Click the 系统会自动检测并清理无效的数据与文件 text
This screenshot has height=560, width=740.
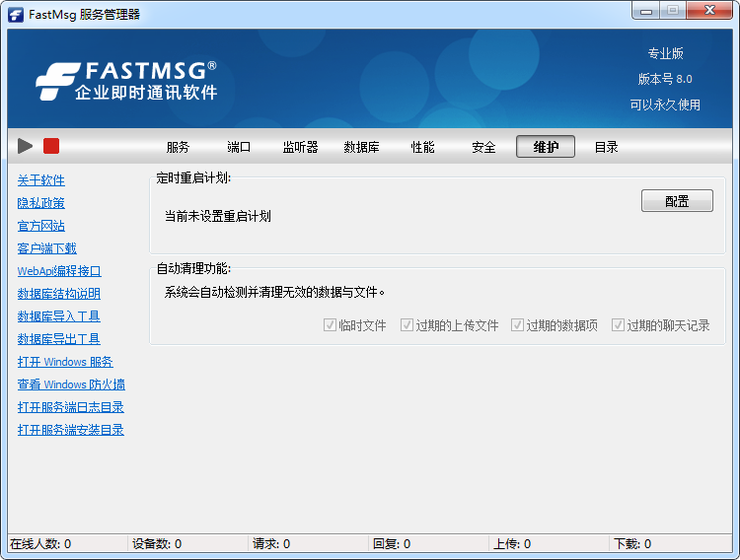click(x=274, y=293)
